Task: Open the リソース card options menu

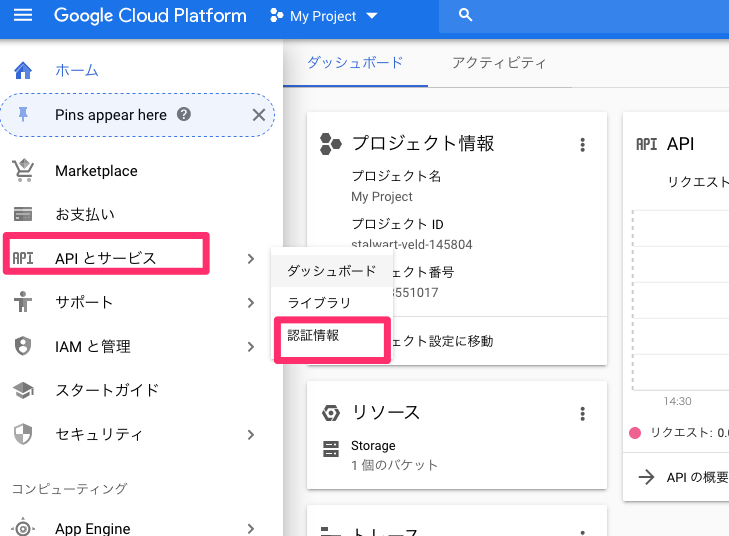Action: (583, 414)
